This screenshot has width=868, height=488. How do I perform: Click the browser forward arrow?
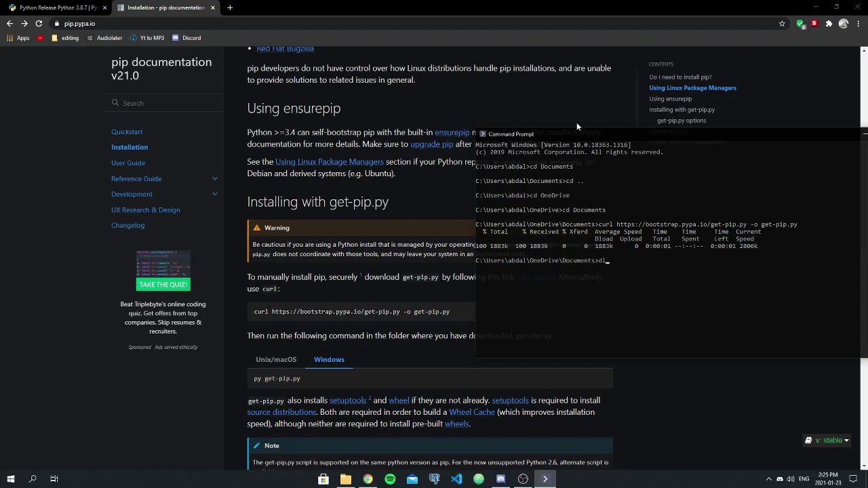click(x=24, y=24)
